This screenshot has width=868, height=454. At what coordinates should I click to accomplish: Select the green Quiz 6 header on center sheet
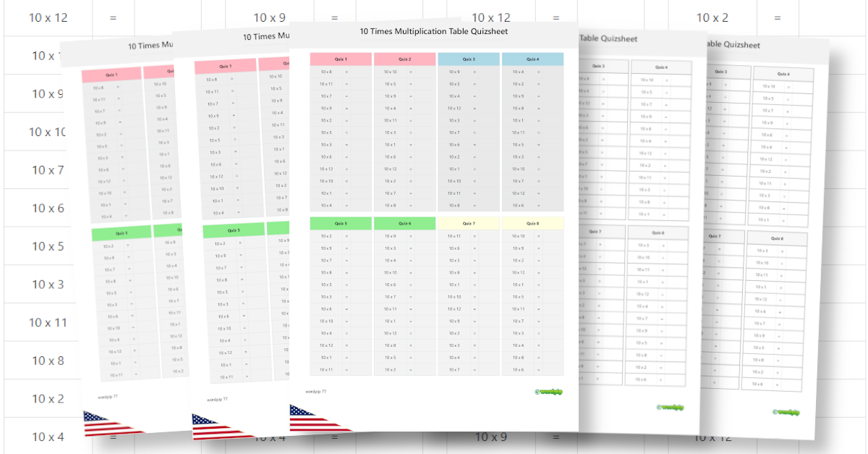pos(404,224)
